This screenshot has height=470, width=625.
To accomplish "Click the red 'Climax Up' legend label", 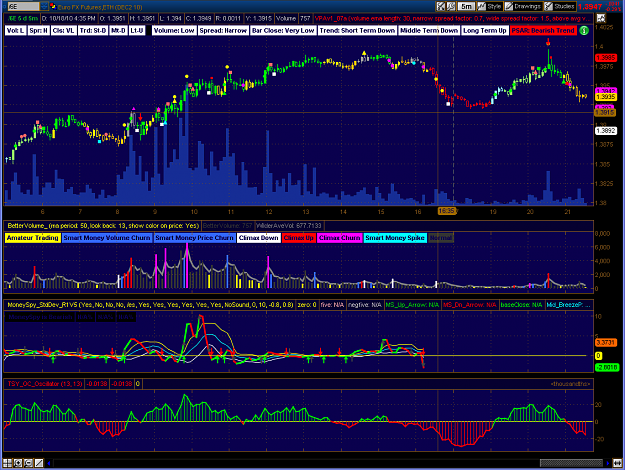I will coord(299,238).
